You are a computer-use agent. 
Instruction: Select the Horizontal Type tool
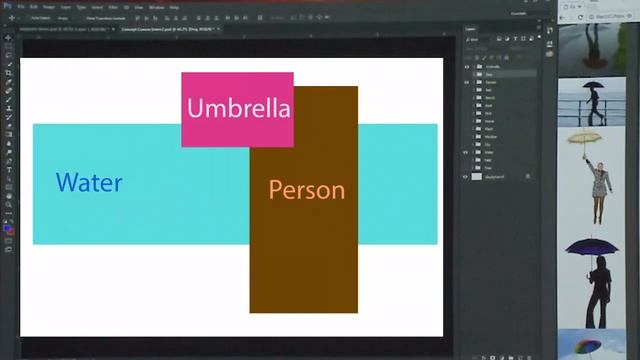tap(8, 170)
